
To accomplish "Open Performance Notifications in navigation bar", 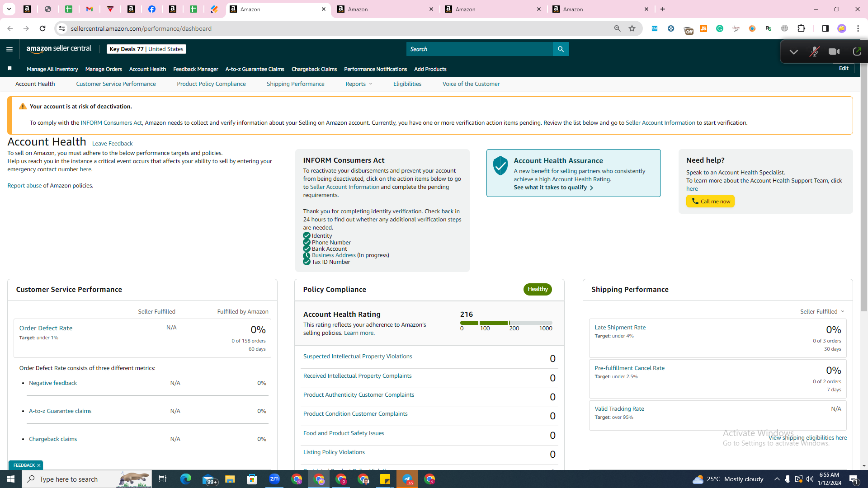I will [376, 69].
